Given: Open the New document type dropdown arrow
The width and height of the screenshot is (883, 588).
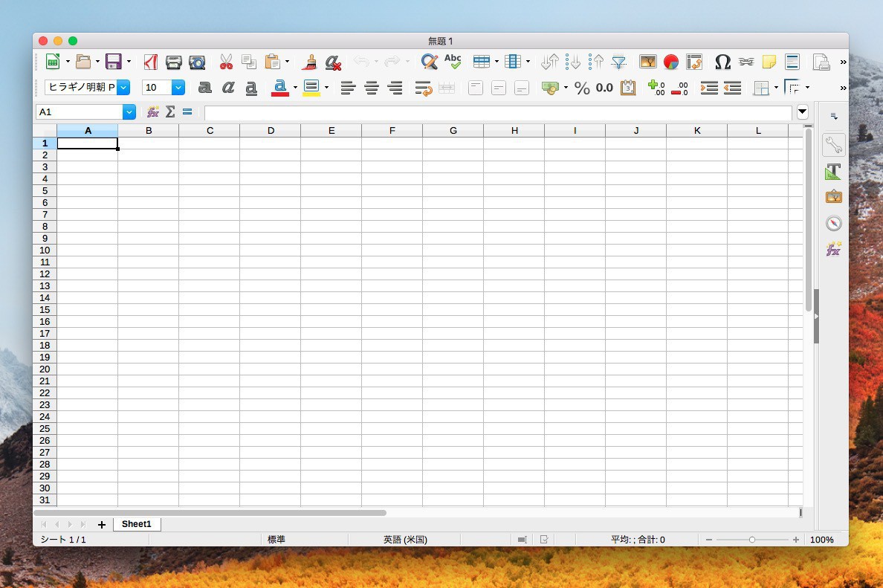Looking at the screenshot, I should tap(68, 62).
